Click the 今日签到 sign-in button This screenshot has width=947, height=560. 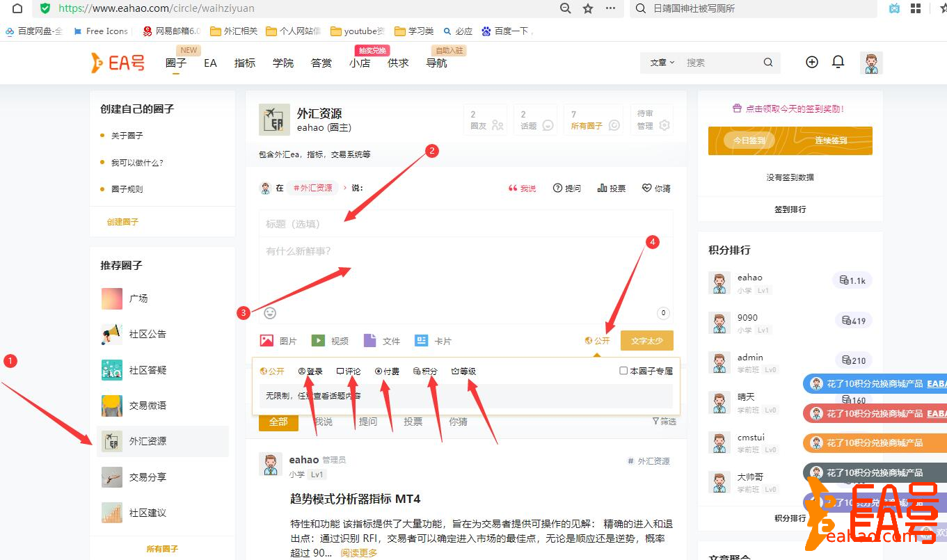(x=749, y=140)
